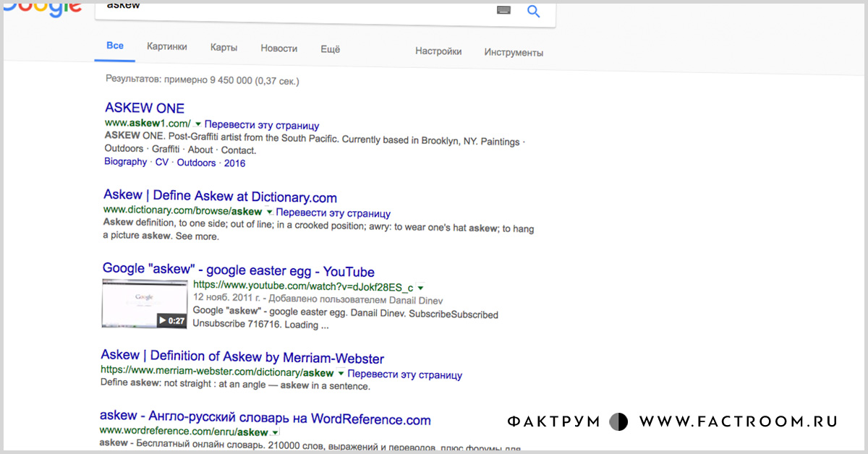Expand dropdown arrow next to dictionary.com URL

pyautogui.click(x=269, y=213)
